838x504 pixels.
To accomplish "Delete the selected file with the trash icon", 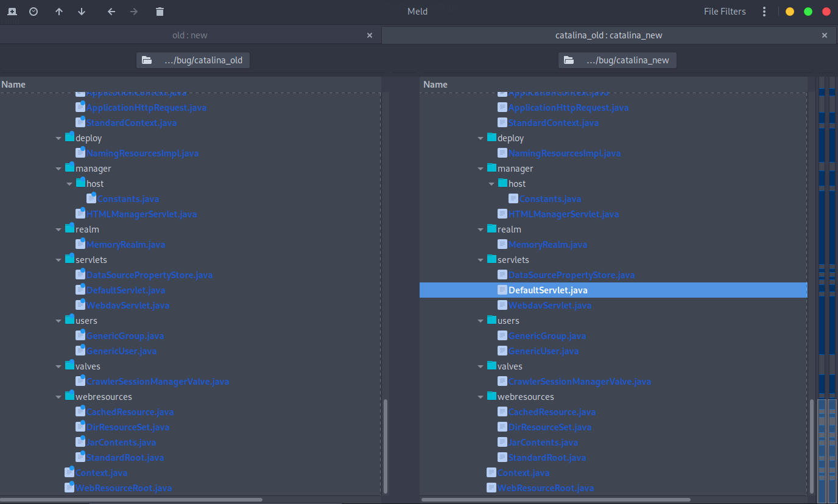I will click(x=159, y=11).
